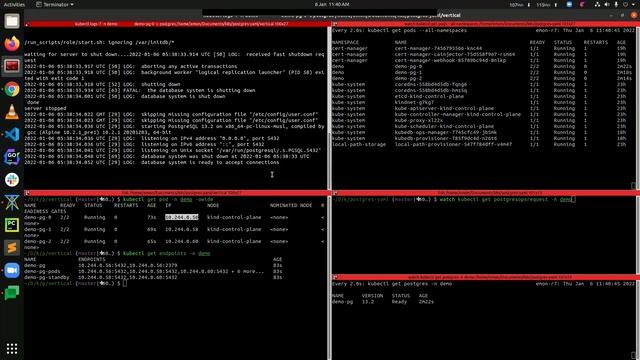
Task: Click the 'server stopped' log line
Action: click(x=45, y=108)
